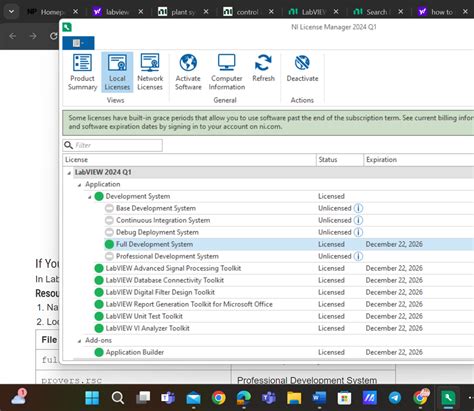Click the Filter search box
474x411 pixels.
113,145
